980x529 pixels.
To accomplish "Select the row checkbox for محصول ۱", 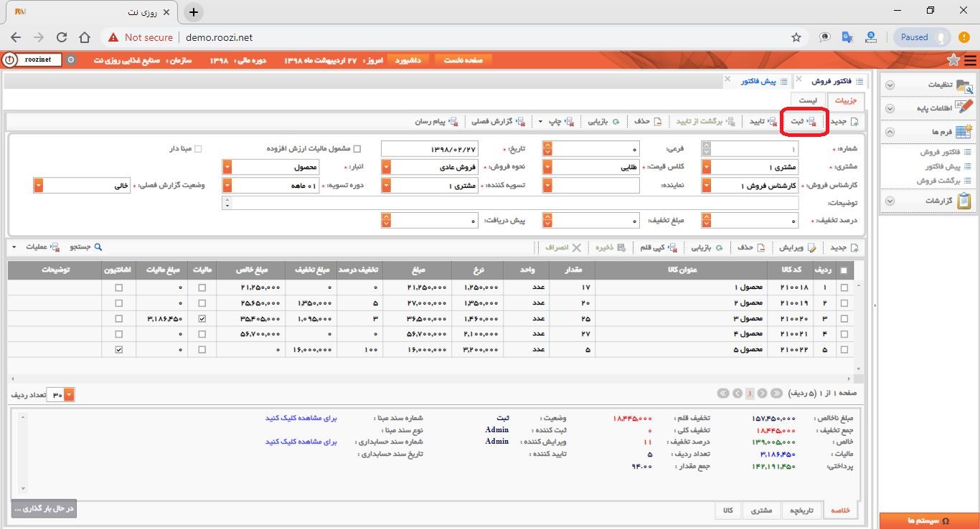I will (x=843, y=287).
